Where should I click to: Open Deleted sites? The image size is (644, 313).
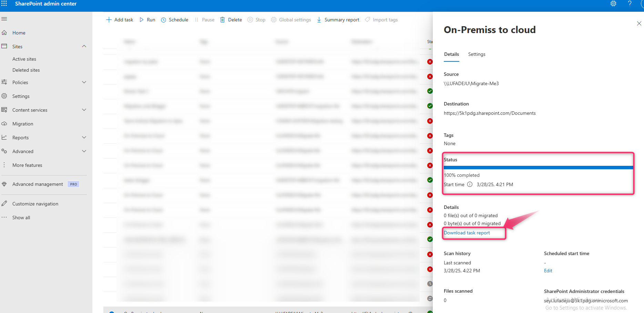pyautogui.click(x=26, y=70)
